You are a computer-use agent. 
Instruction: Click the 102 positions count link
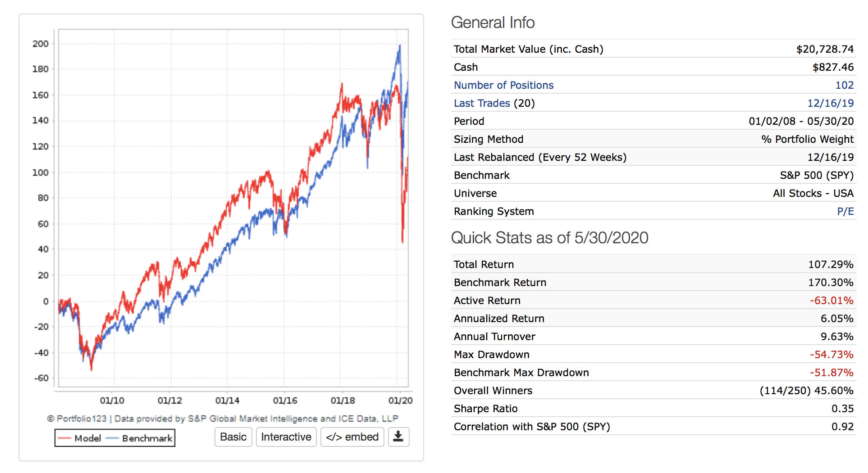tap(844, 85)
